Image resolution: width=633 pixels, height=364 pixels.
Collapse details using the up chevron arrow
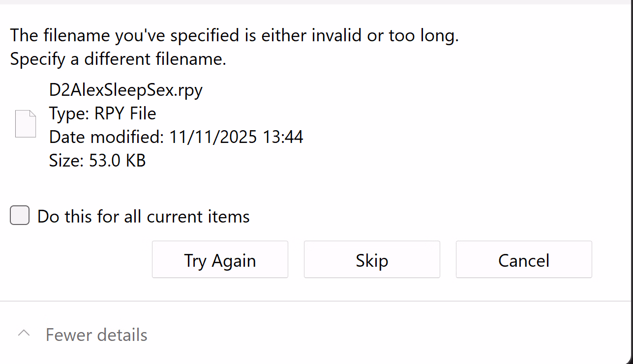[24, 334]
